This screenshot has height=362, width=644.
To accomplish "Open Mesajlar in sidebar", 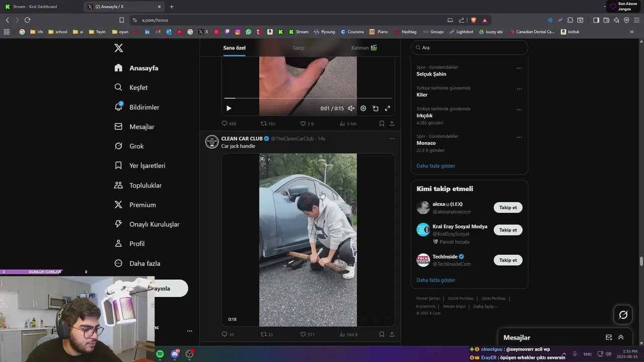I will 134,127.
